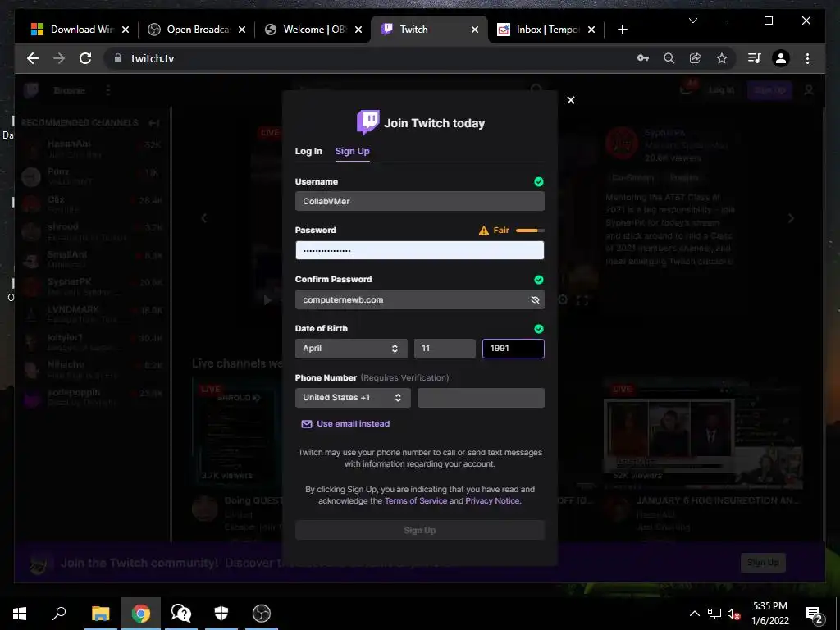840x630 pixels.
Task: Bookmark this page with star icon
Action: point(722,58)
